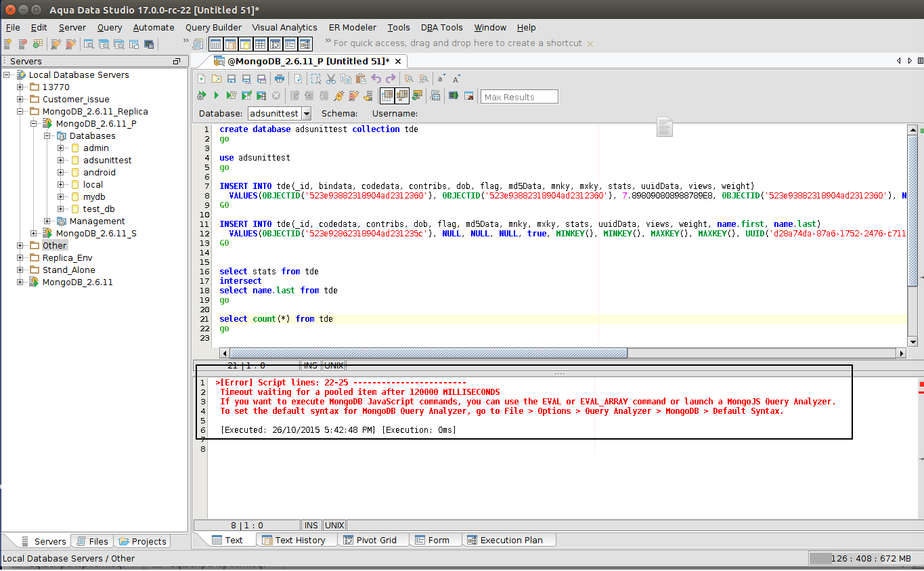Open the Query Builder menu
Screen dimensions: 924x571
point(213,27)
